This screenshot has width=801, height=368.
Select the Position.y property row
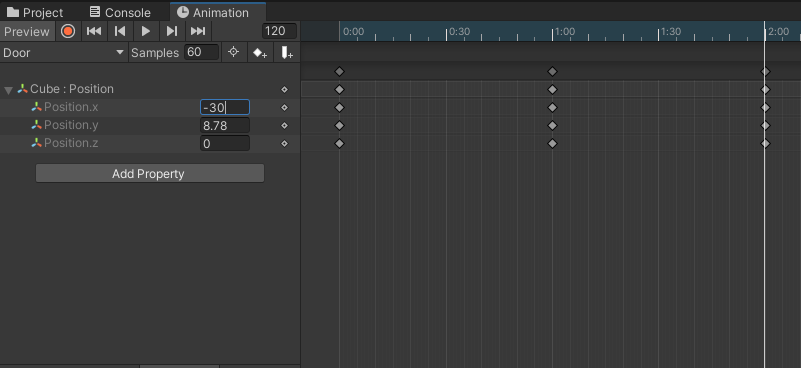pos(150,125)
